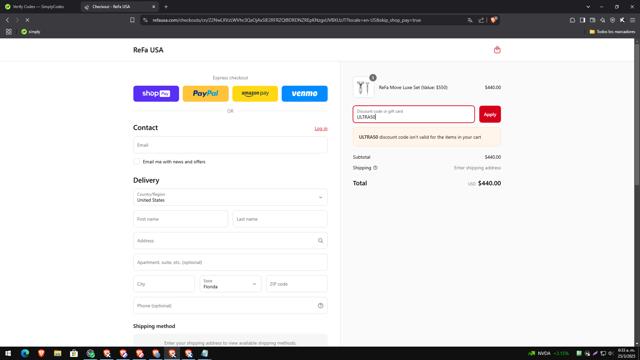Click the share icon in the address bar
The image size is (640, 360).
pos(481,20)
